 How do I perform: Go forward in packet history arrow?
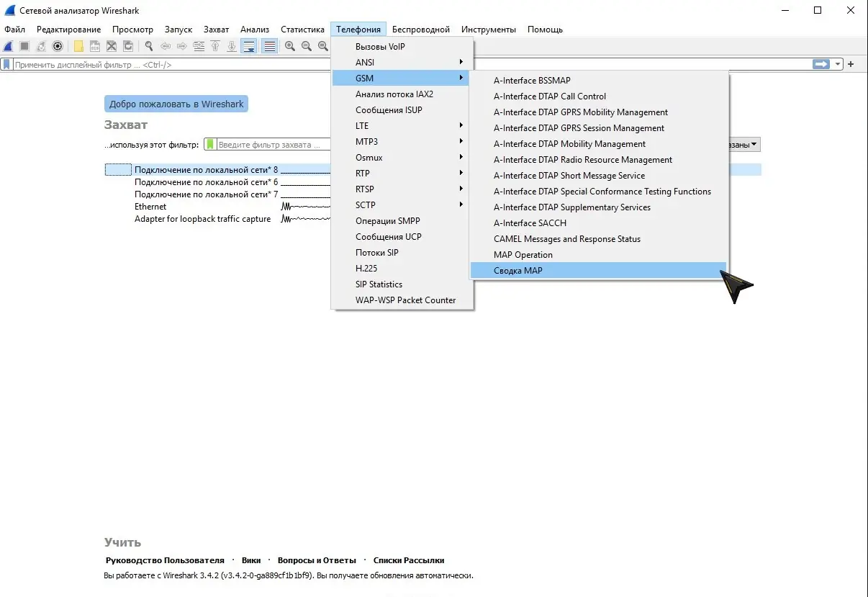coord(182,46)
